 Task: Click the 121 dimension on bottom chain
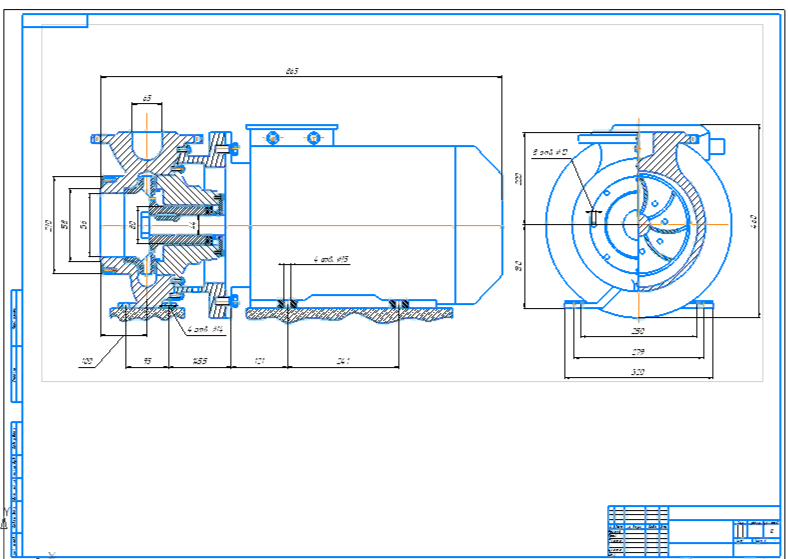(259, 360)
